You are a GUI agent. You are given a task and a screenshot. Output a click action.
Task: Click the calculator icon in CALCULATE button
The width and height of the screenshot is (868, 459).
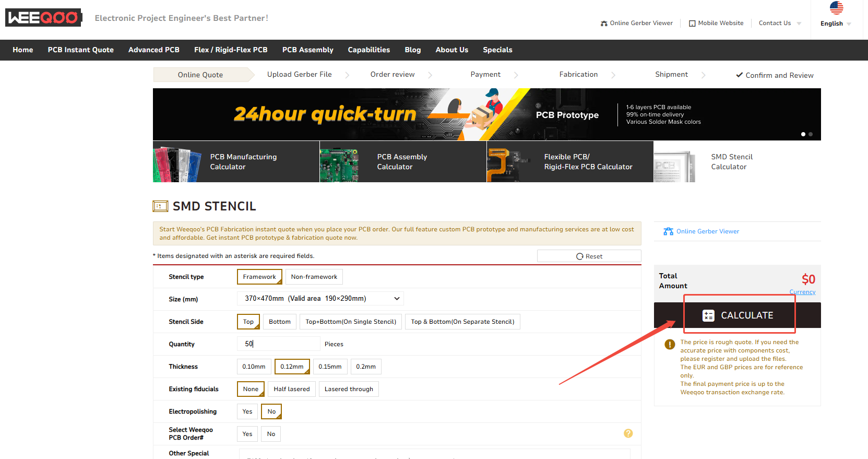708,315
